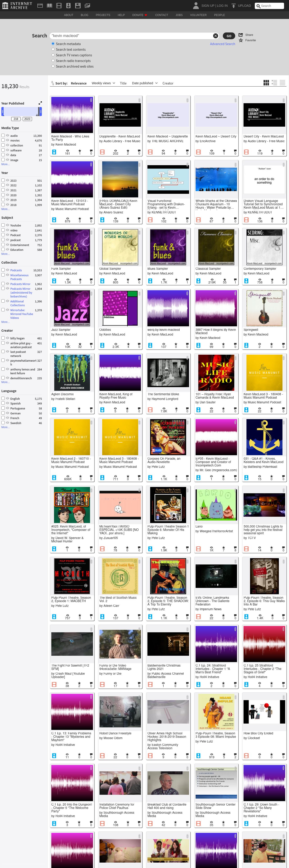Check the English language checkbox

pyautogui.click(x=3, y=398)
